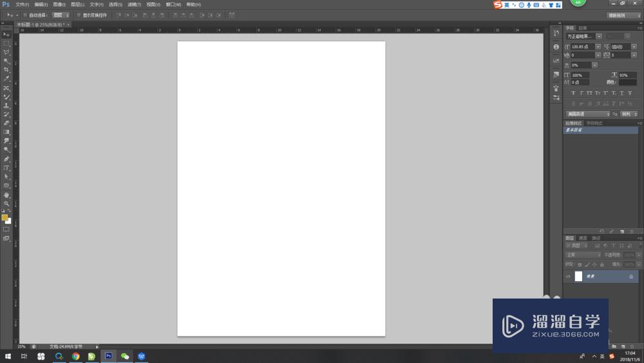
Task: Toggle the layer filter on/off switch
Action: pyautogui.click(x=640, y=245)
